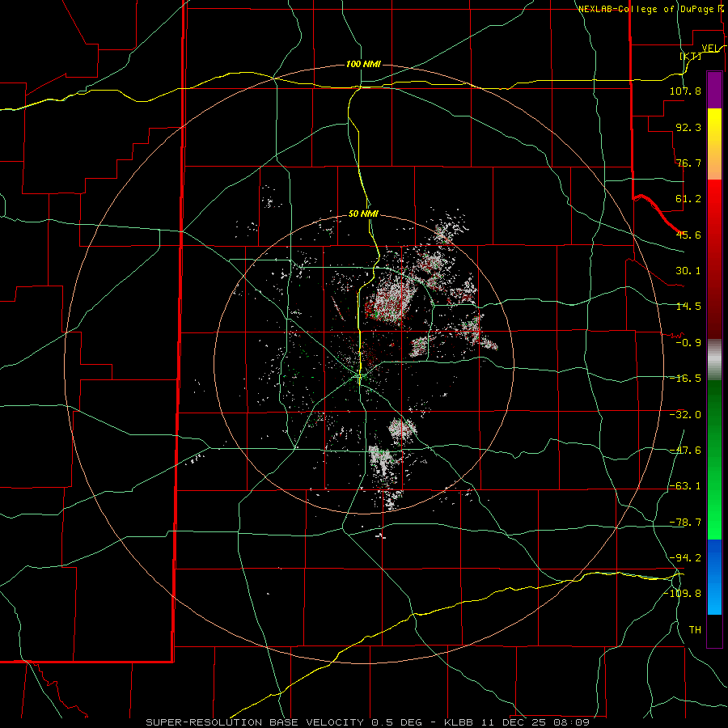Select the -63.1 value on velocity scale

(685, 486)
